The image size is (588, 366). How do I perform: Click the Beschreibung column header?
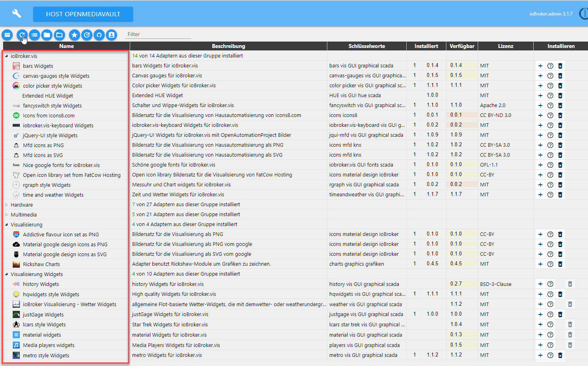(229, 46)
